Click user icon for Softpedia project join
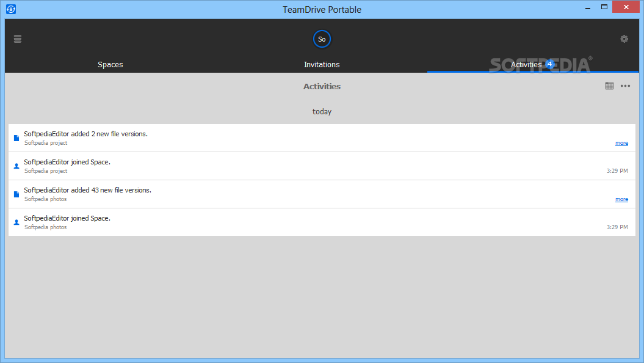This screenshot has height=363, width=644. [x=16, y=166]
